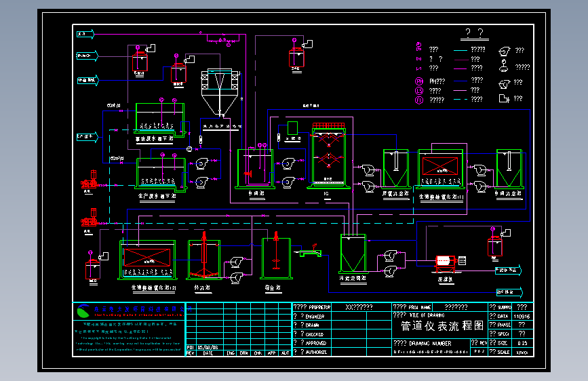Click the revision date 05/08/08

click(208, 347)
